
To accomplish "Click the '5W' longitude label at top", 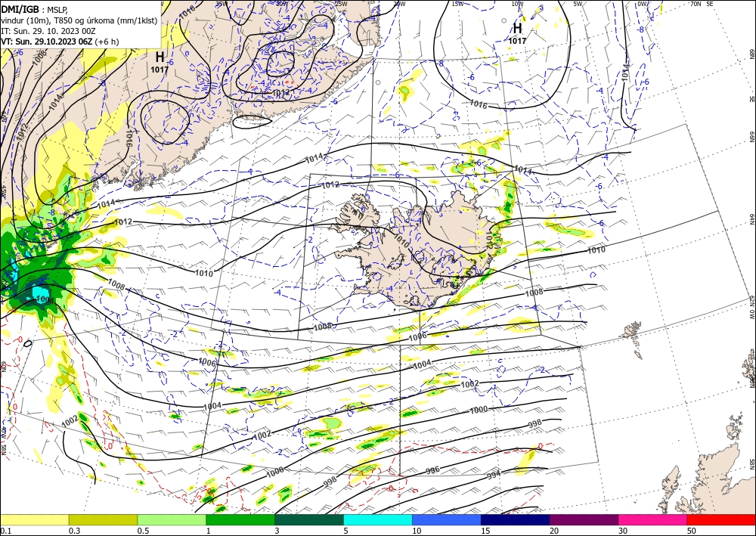I will click(578, 4).
